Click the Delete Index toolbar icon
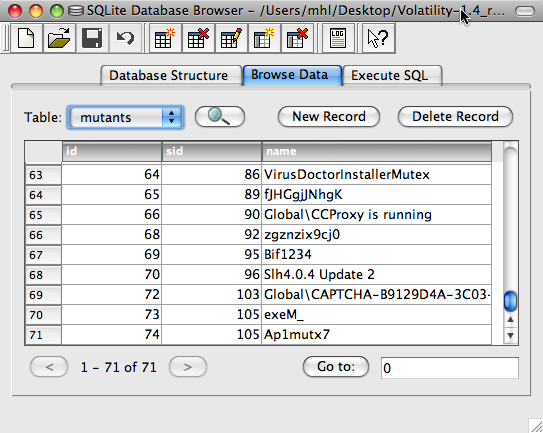Image resolution: width=543 pixels, height=433 pixels. tap(297, 38)
